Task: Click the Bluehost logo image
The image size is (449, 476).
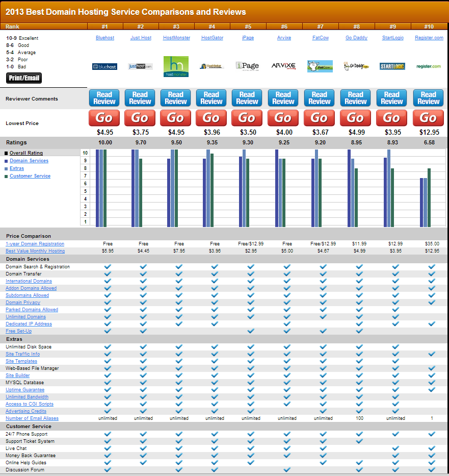Action: [x=104, y=66]
